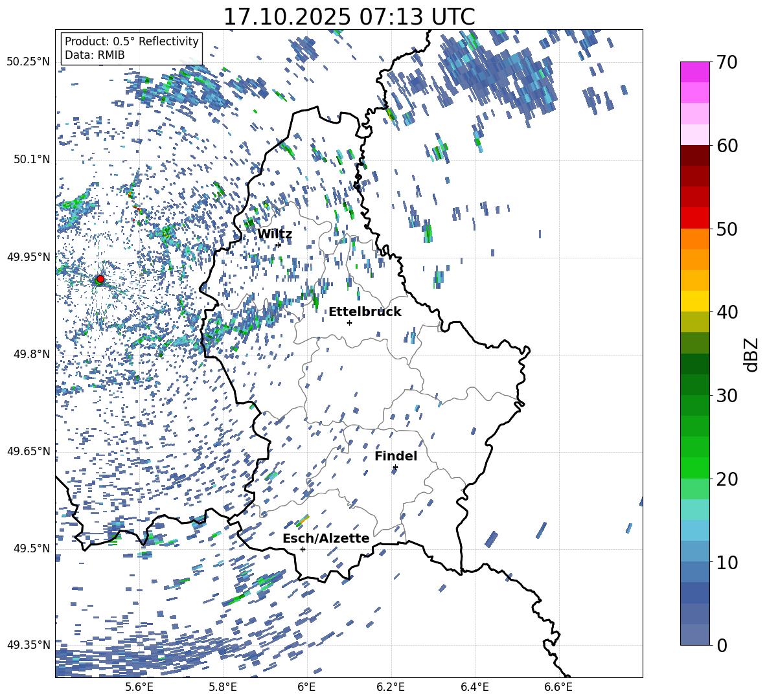Viewport: 767px width, 700px height.
Task: Click the 49.5°N latitude tick label
Action: (x=30, y=548)
